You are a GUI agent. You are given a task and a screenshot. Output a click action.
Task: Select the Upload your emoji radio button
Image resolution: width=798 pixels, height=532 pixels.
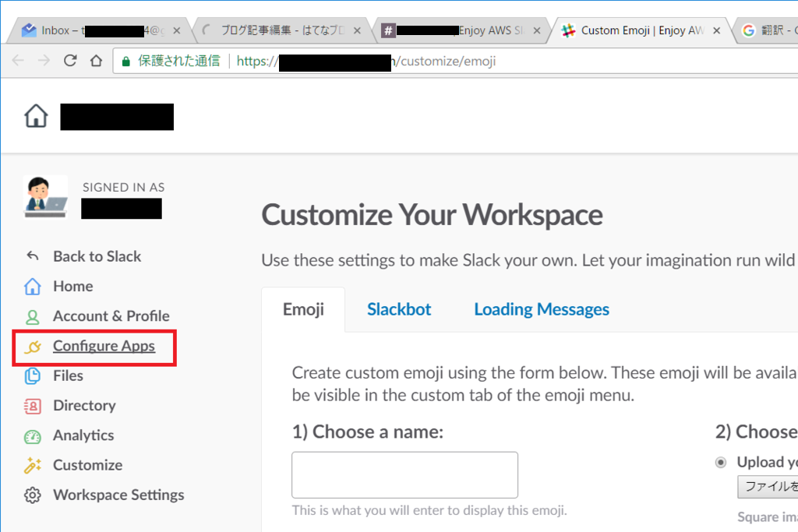721,463
